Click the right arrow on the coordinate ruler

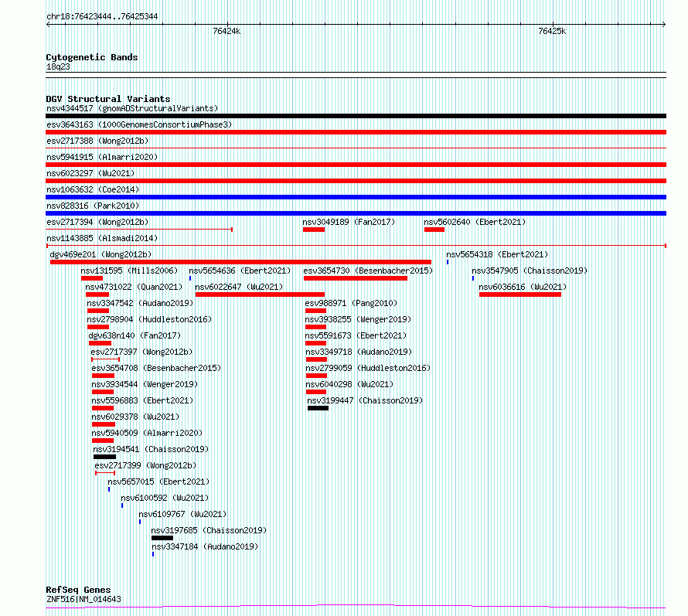[x=664, y=25]
